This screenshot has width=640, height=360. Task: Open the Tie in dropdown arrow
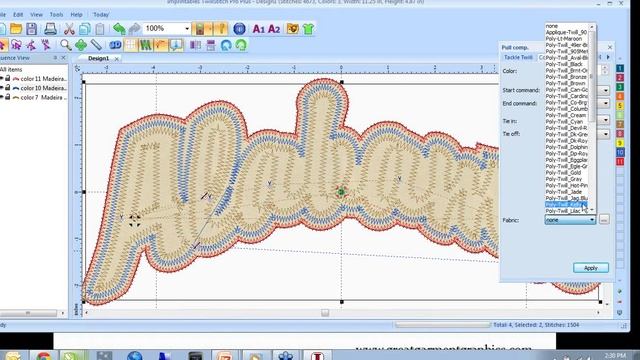606,120
